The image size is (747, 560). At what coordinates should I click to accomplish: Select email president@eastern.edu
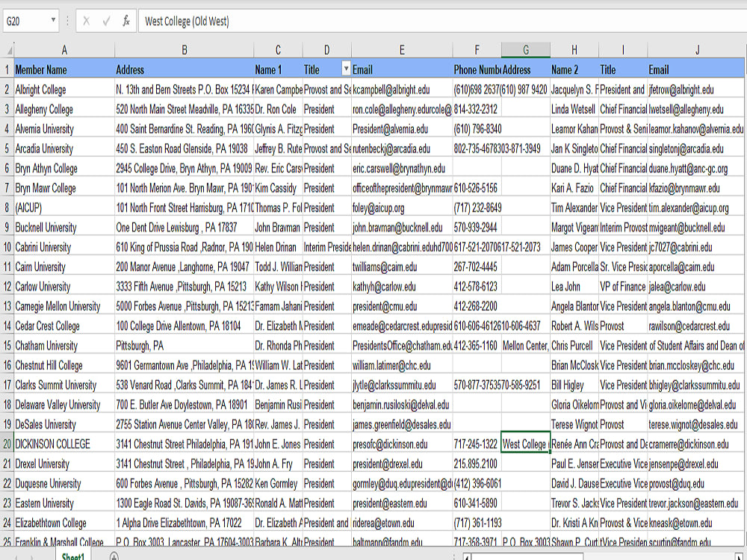click(x=402, y=503)
